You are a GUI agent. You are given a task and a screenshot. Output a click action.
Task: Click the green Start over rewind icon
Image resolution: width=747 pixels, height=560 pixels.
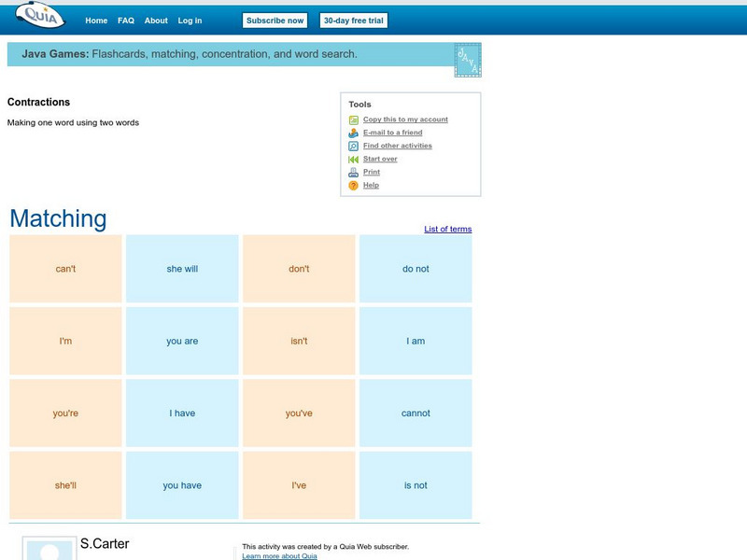click(353, 159)
